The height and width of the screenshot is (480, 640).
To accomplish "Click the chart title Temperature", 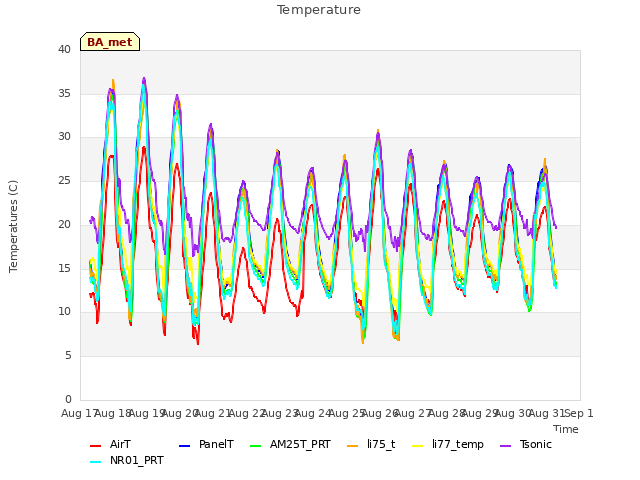I will click(319, 10).
